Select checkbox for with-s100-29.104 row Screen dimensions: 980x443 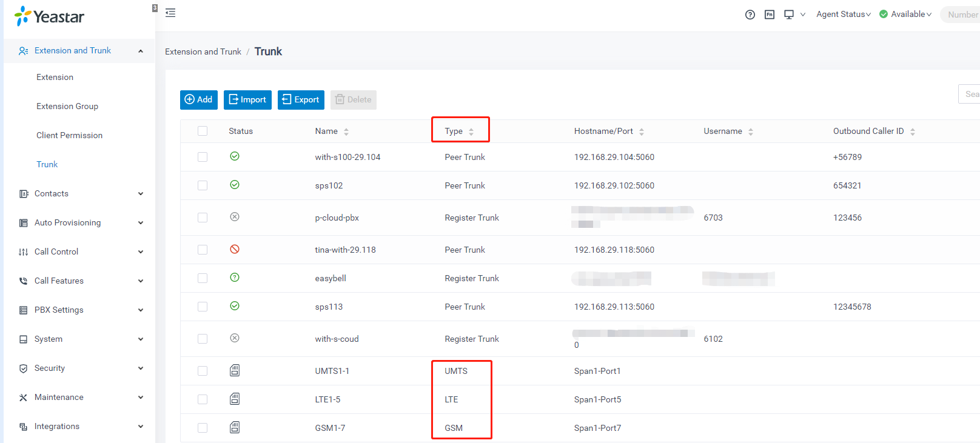(203, 157)
